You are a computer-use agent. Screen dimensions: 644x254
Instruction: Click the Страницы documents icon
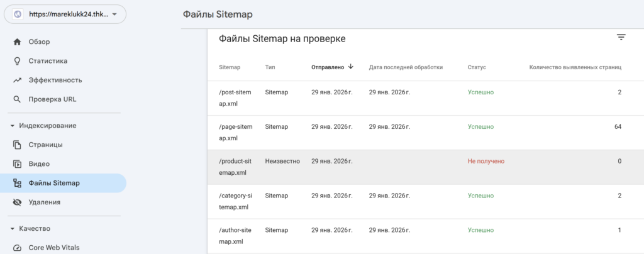tap(18, 145)
